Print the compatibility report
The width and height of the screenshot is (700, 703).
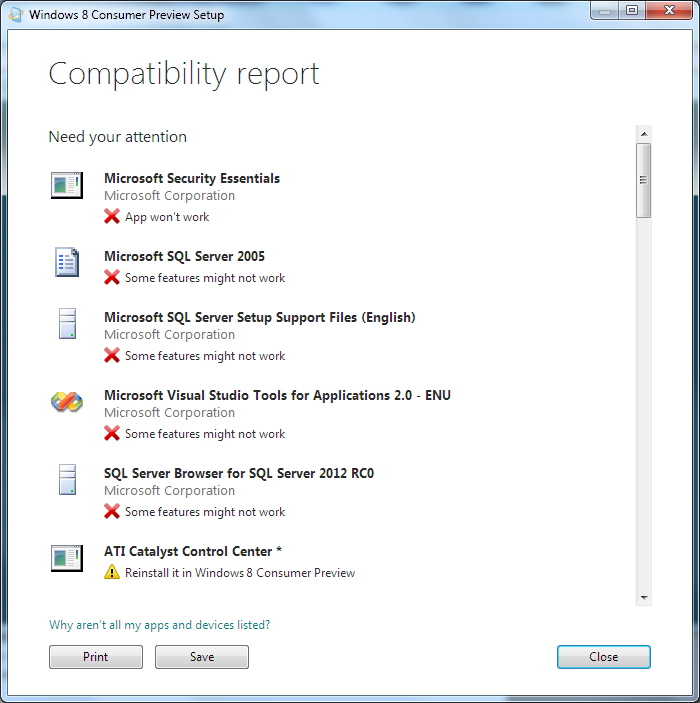click(x=96, y=657)
